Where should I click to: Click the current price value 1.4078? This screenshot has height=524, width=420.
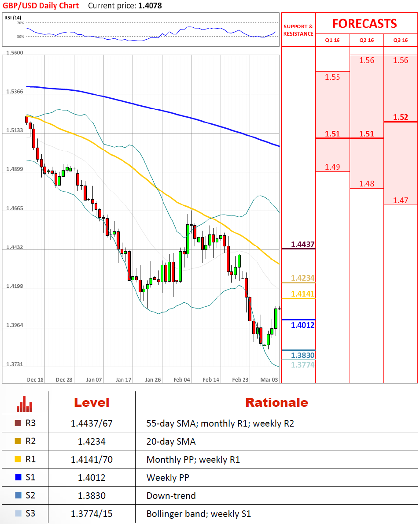[x=150, y=6]
